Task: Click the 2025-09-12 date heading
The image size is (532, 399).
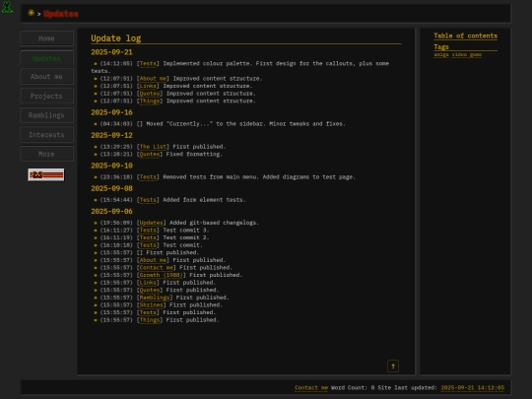Action: pyautogui.click(x=111, y=135)
